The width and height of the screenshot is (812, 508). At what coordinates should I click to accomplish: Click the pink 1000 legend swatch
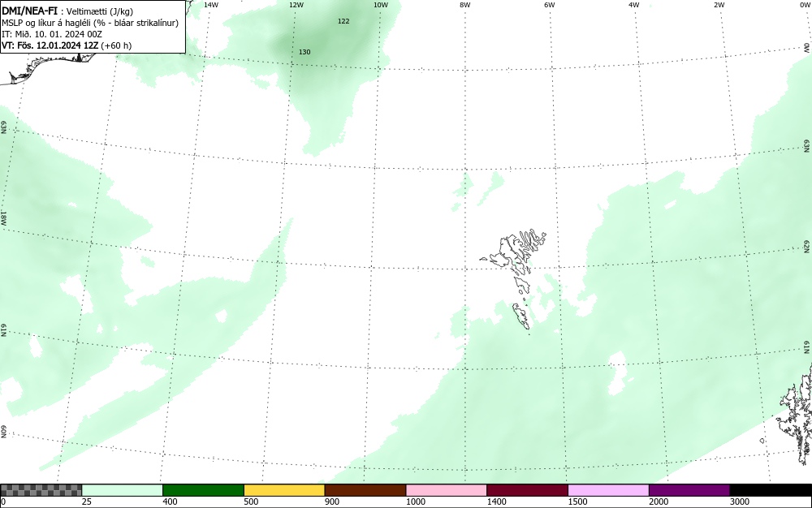(x=447, y=490)
